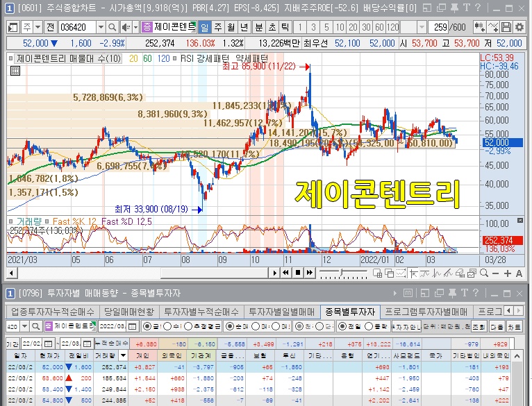Click the 투자자안내 button
Image resolution: width=532 pixels, height=406 pixels.
tap(406, 327)
